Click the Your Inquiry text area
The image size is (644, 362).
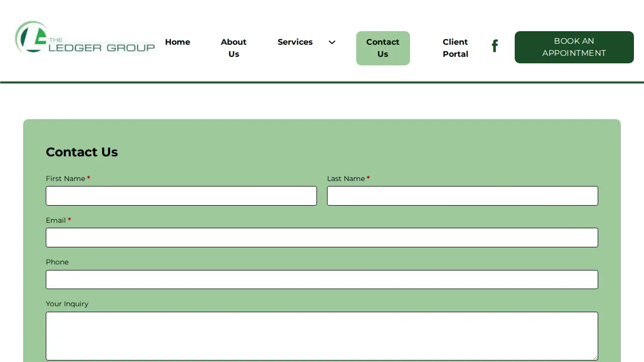322,336
